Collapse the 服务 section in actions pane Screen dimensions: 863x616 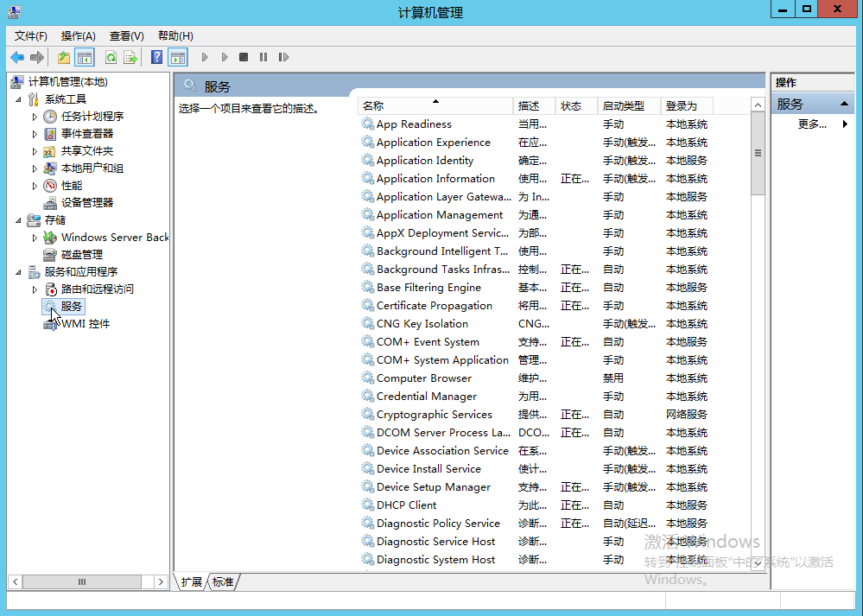844,104
